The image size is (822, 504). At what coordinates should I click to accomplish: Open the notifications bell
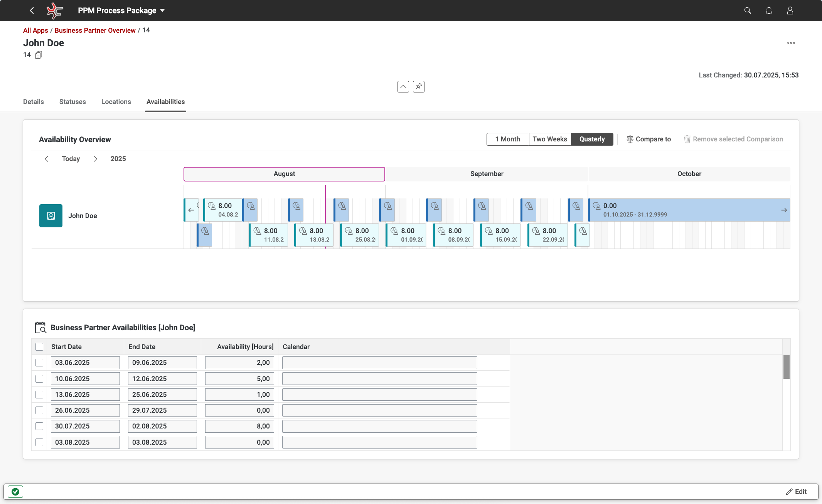click(x=768, y=10)
